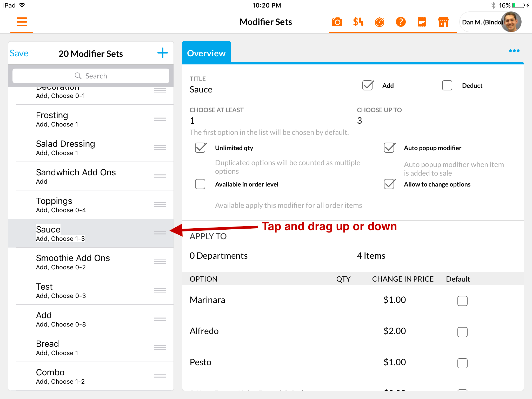Set Marinara as default option
The image size is (532, 399).
[462, 301]
